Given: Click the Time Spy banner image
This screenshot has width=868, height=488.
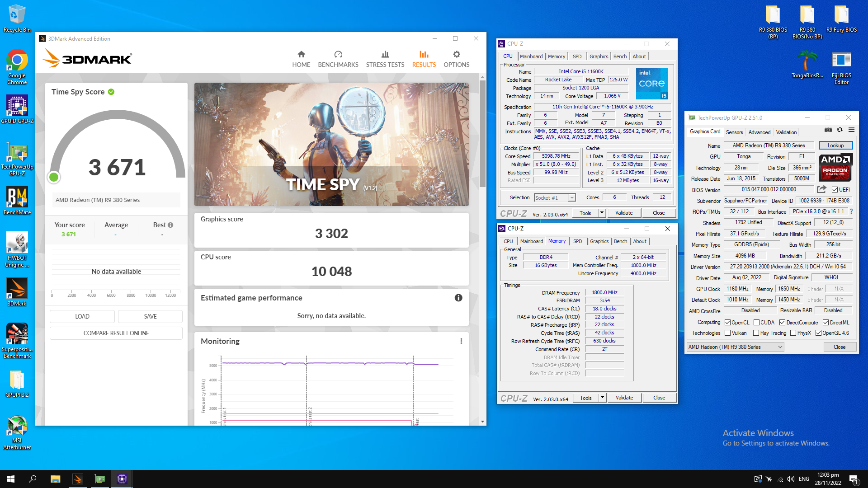Looking at the screenshot, I should [x=331, y=144].
